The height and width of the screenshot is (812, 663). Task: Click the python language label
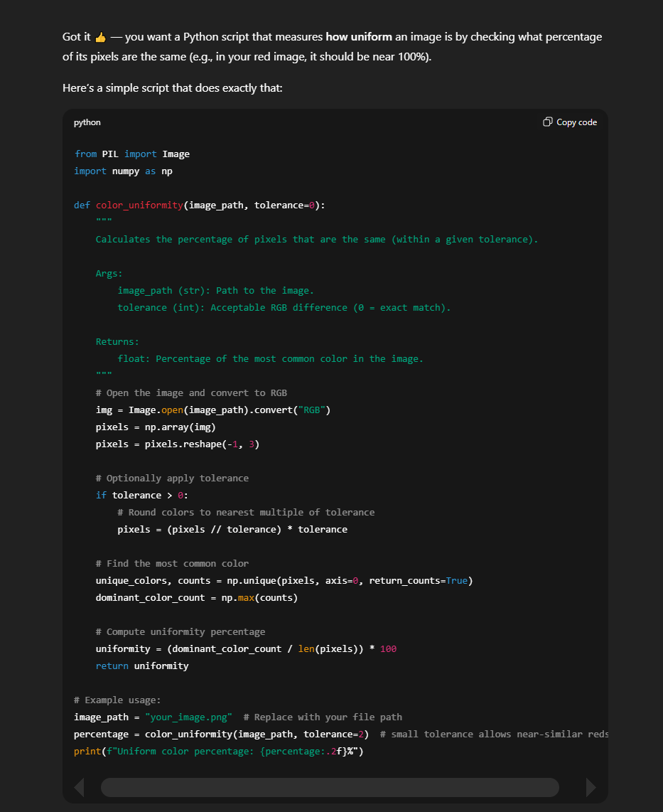87,122
